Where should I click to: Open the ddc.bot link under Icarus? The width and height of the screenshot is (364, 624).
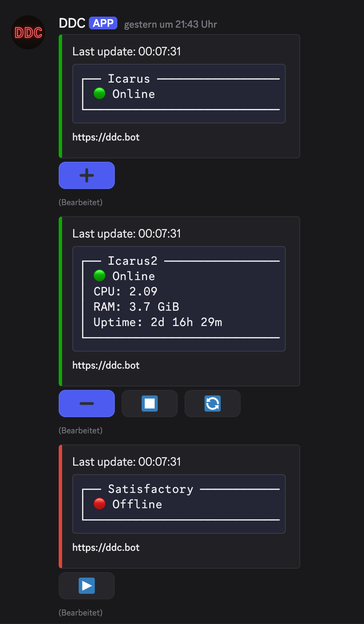coord(106,137)
